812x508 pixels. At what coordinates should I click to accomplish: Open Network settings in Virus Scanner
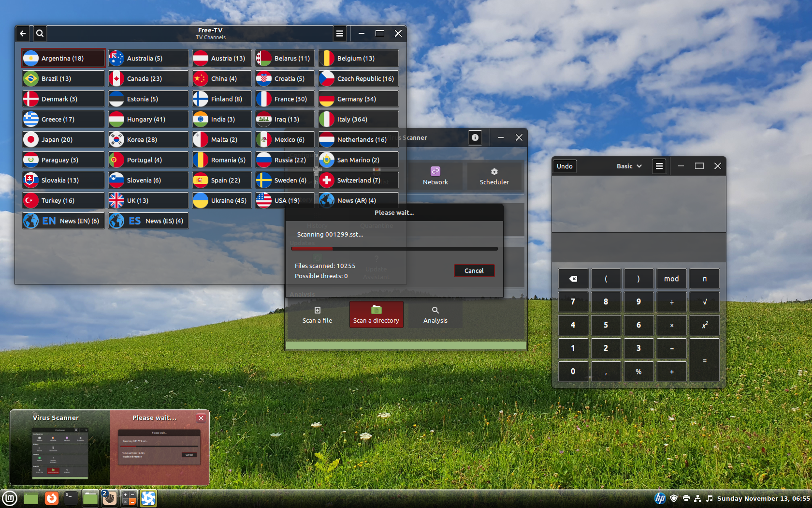tap(435, 176)
